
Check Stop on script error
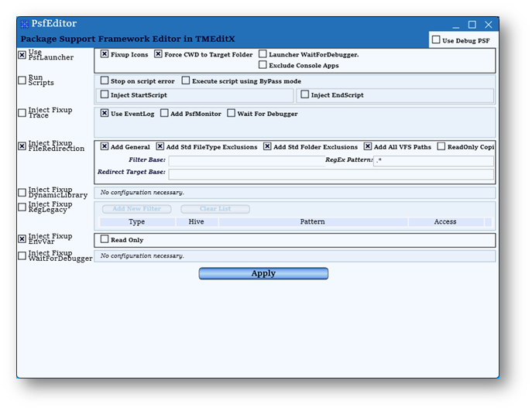click(105, 80)
